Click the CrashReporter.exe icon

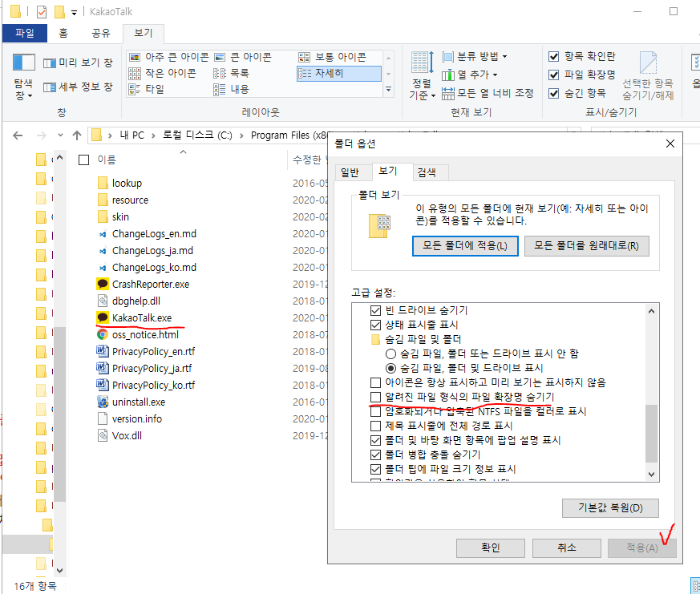[103, 284]
